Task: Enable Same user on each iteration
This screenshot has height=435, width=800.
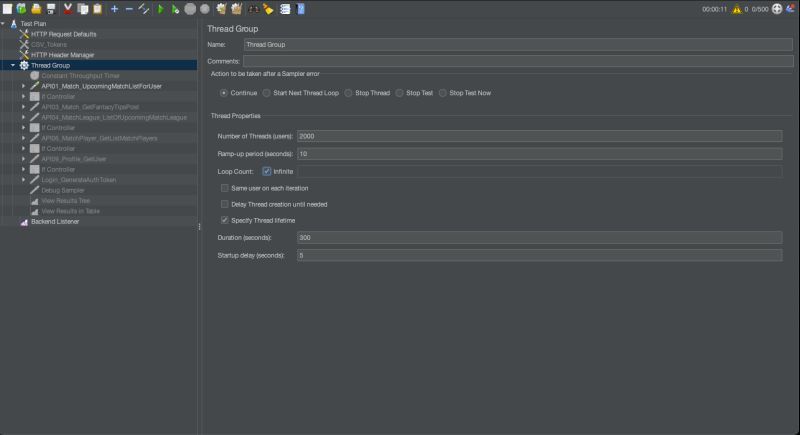Action: pos(224,188)
